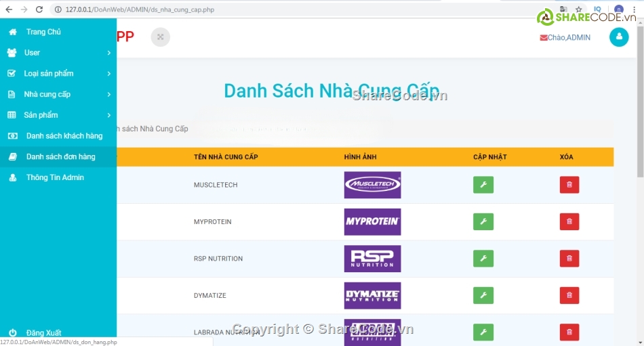The height and width of the screenshot is (346, 644).
Task: Click the Myprotein logo image
Action: pos(373,221)
